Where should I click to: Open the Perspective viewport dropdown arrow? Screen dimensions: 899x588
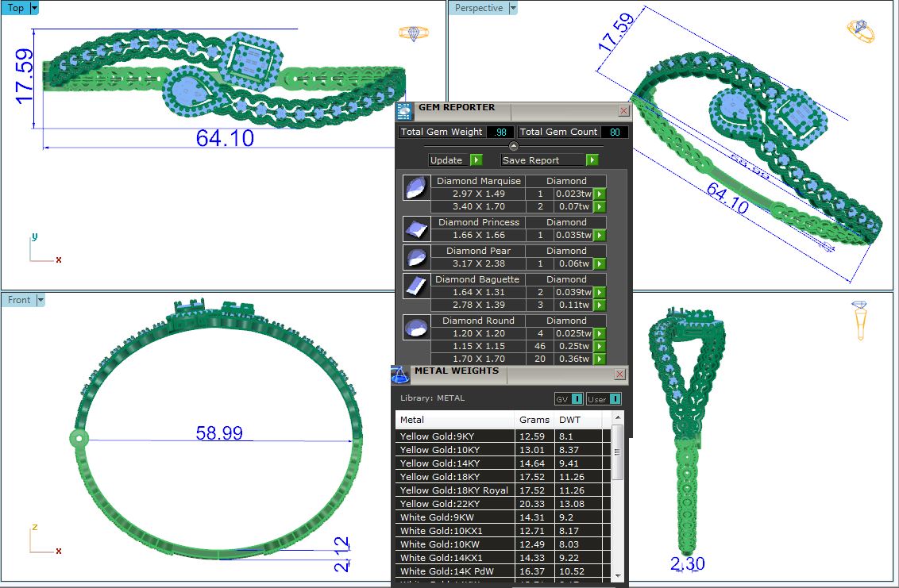512,8
